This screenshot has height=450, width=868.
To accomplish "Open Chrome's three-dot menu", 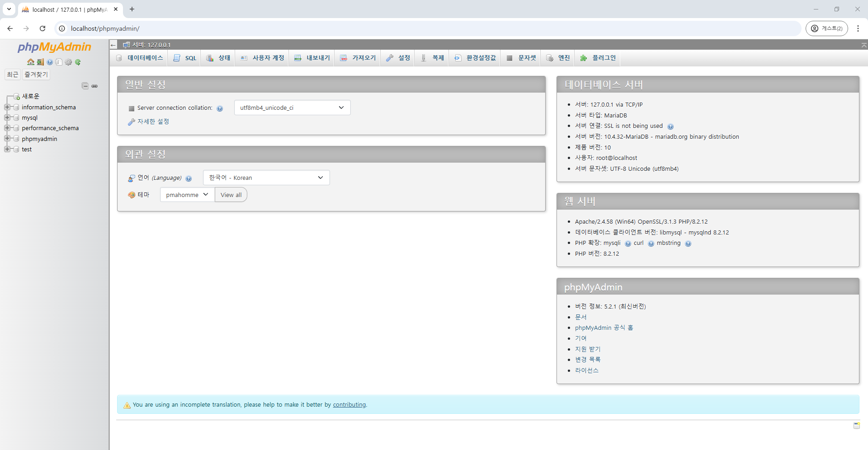I will [858, 28].
